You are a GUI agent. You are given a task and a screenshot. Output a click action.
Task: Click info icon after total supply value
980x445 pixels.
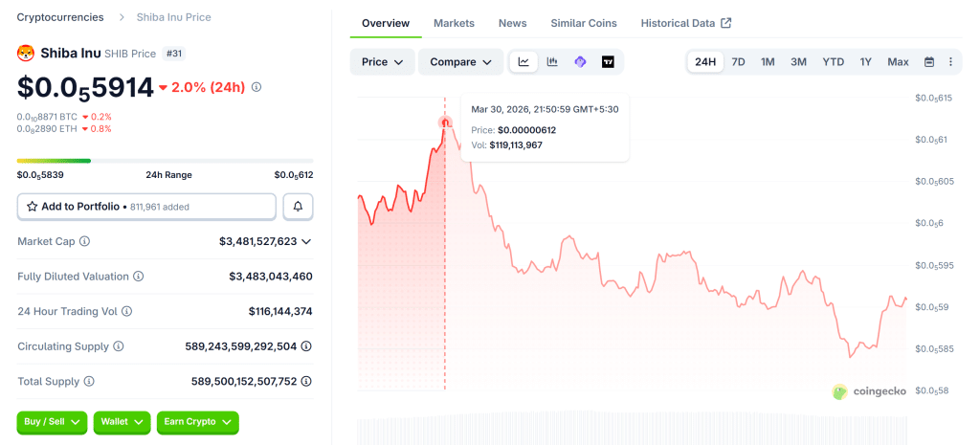pyautogui.click(x=307, y=381)
